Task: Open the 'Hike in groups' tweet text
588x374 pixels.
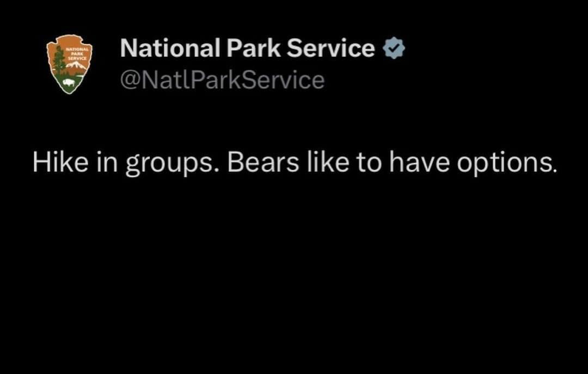Action: pos(295,163)
